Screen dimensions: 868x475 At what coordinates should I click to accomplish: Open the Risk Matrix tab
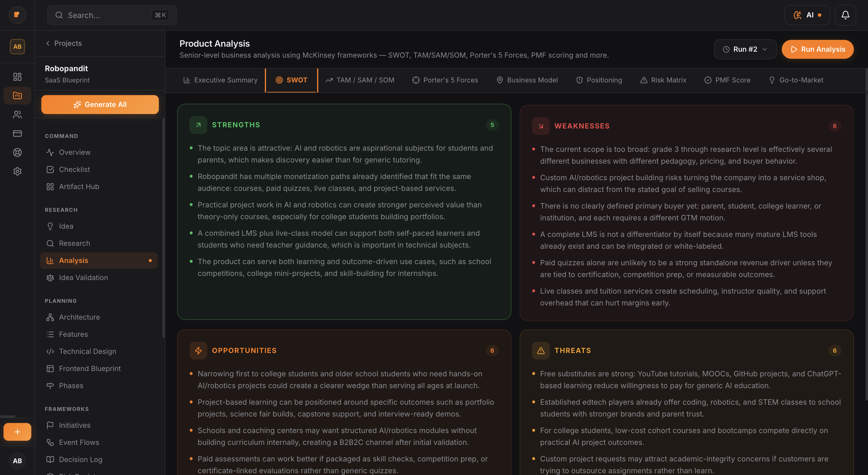(x=663, y=80)
